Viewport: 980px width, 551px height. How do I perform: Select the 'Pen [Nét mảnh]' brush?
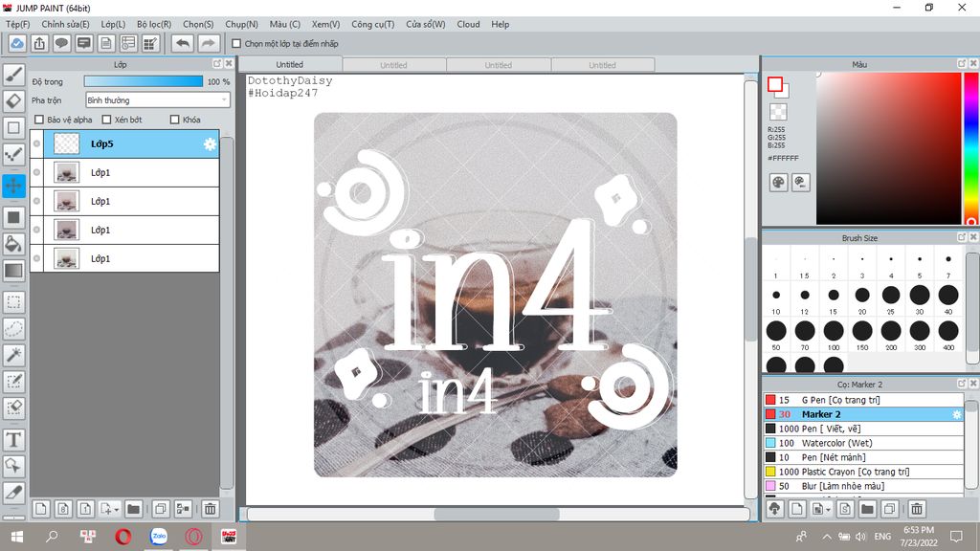pos(864,457)
